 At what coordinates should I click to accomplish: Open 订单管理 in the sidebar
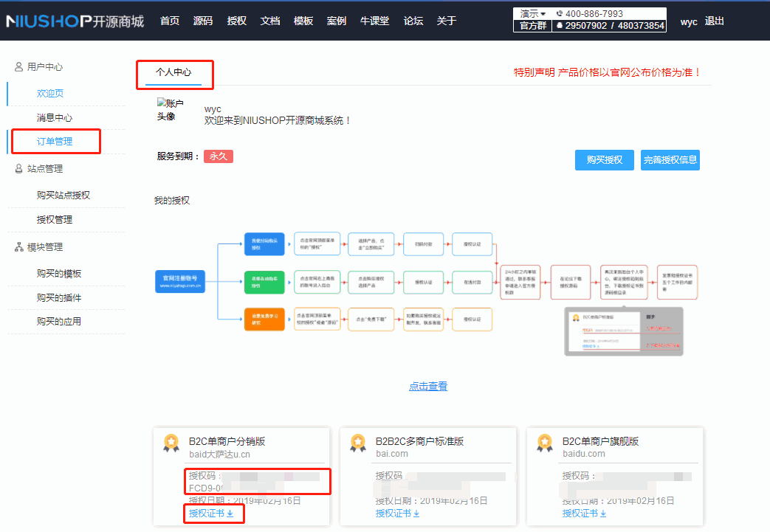[55, 142]
